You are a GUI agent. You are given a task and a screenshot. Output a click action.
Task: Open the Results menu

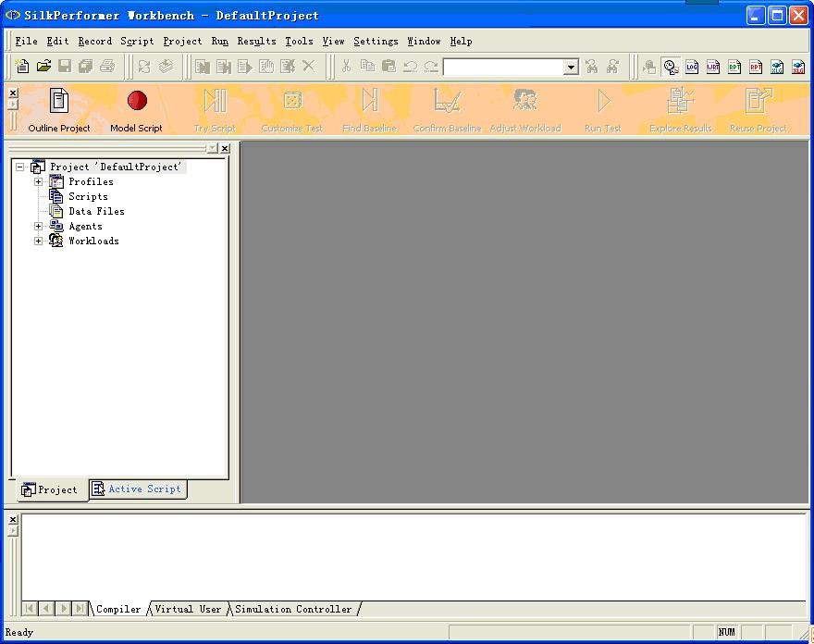point(256,41)
